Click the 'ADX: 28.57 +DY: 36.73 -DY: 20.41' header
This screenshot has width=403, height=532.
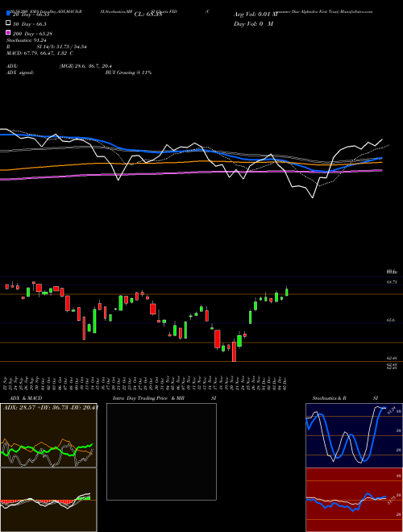coord(50,407)
